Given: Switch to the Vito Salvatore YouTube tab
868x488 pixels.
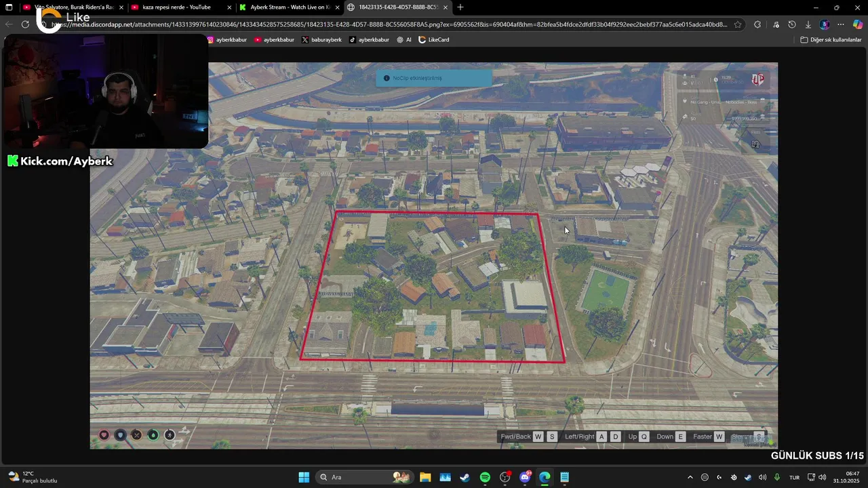Looking at the screenshot, I should tap(71, 7).
